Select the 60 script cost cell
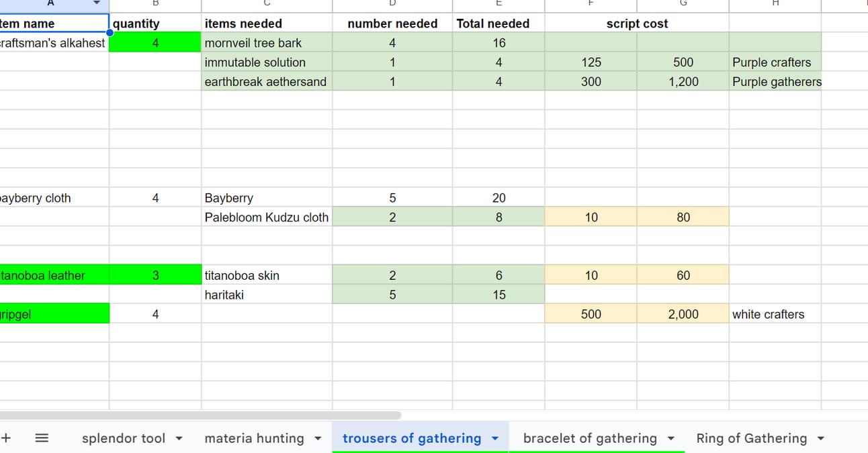Viewport: 868px width, 453px height. pos(683,275)
